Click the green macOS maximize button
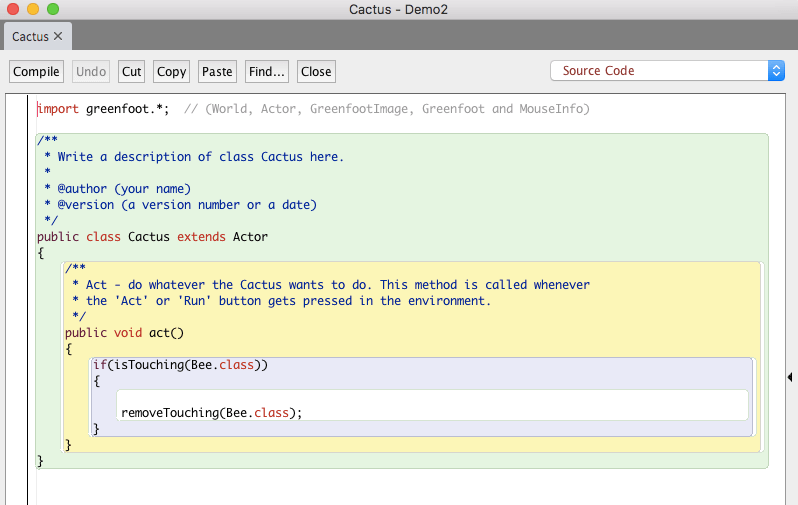The image size is (798, 505). 53,9
